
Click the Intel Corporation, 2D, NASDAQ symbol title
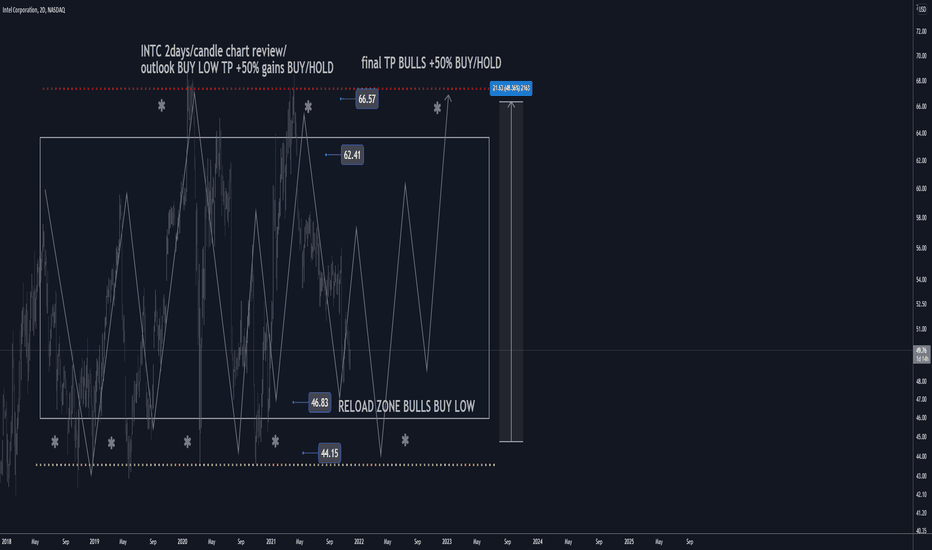34,10
